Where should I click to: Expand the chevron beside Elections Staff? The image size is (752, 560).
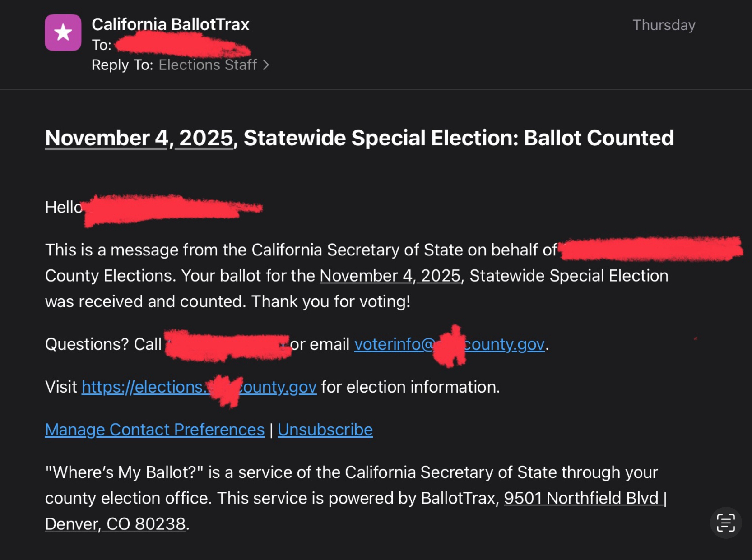pos(266,65)
